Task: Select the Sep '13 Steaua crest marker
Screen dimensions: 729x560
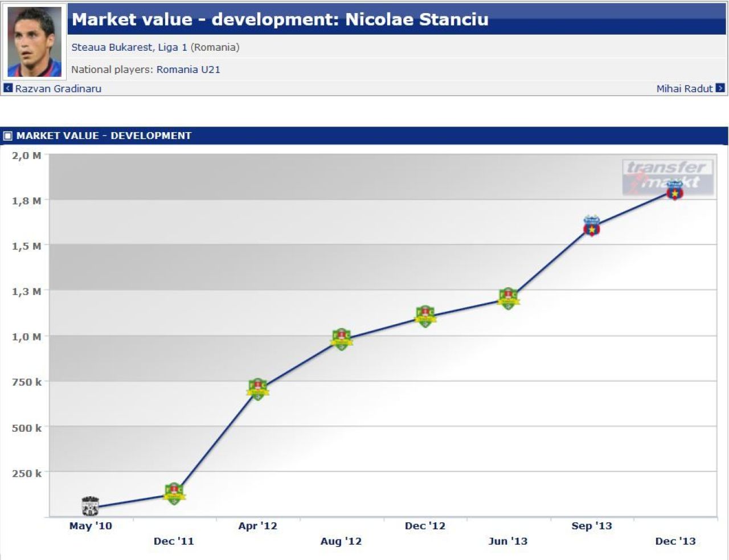Action: (592, 226)
